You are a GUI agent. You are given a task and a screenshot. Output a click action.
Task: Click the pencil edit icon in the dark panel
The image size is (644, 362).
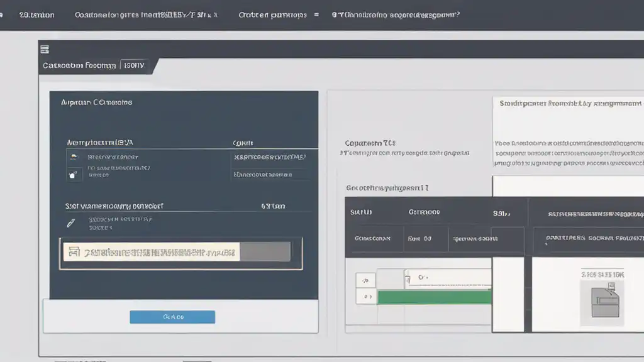pos(71,223)
